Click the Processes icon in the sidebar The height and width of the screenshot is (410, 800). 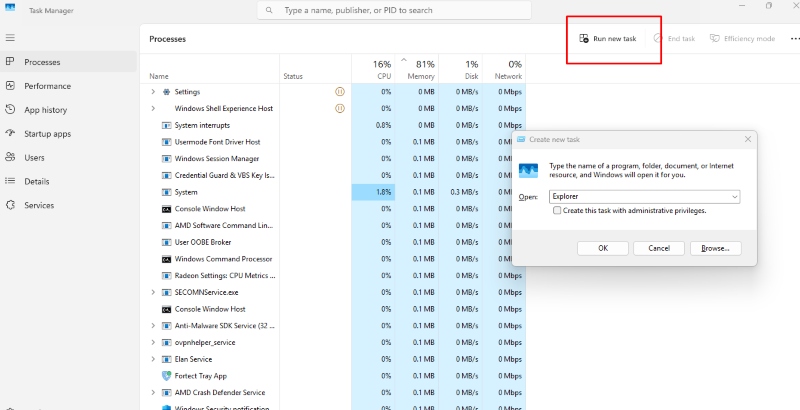10,62
